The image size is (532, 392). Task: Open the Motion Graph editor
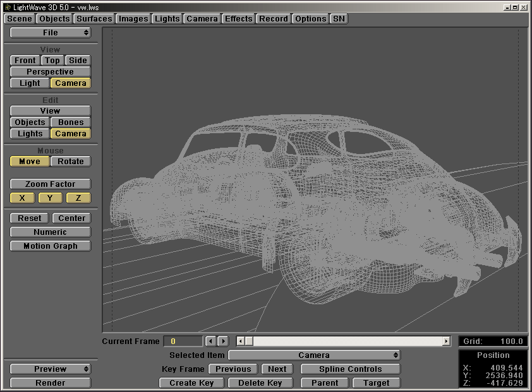51,246
